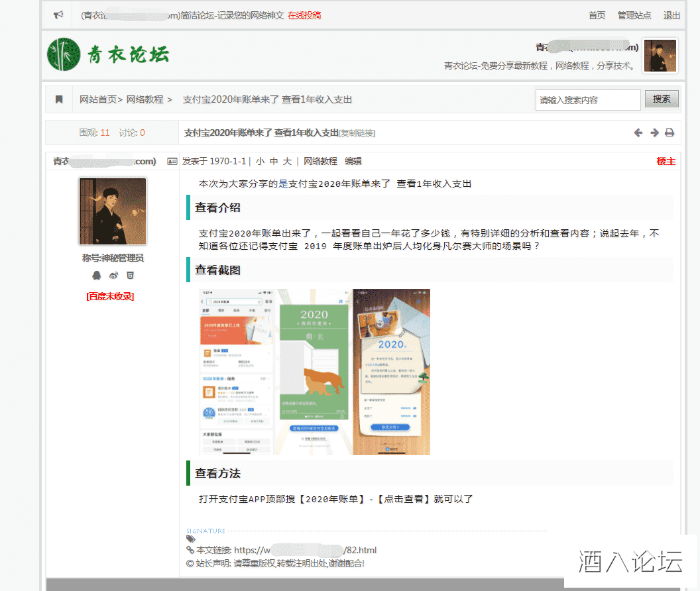The height and width of the screenshot is (591, 700).
Task: Open the author's large avatar picture
Action: [x=113, y=211]
